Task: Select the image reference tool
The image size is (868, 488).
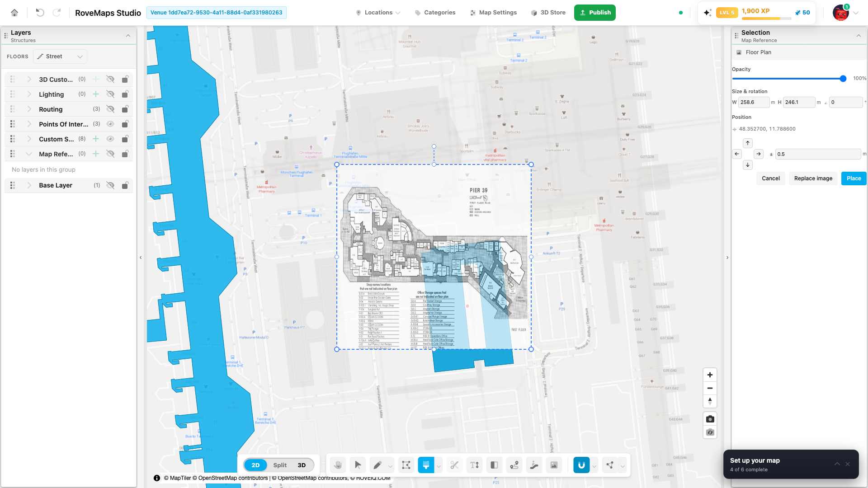Action: click(554, 465)
